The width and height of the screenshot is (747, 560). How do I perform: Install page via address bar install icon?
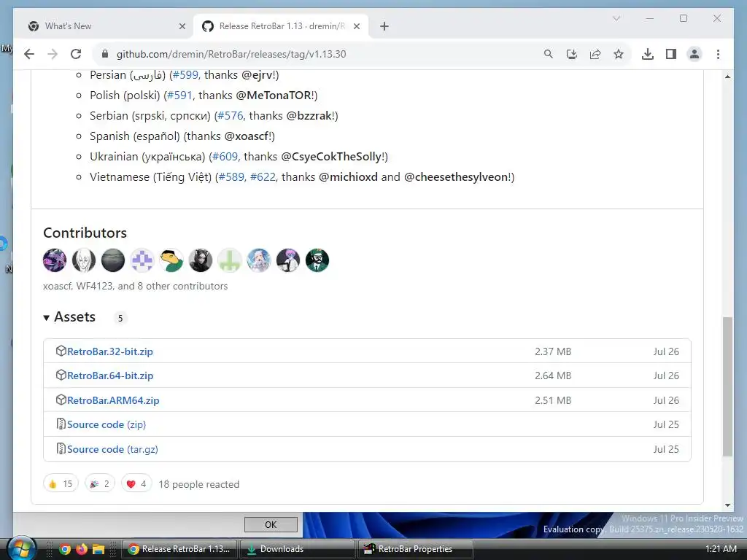pos(572,54)
